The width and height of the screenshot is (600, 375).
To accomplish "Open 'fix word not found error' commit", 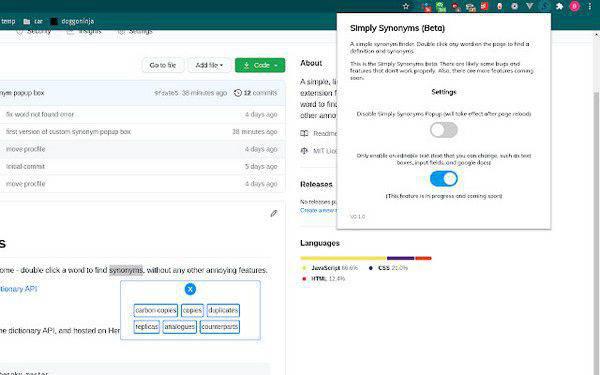I will [x=40, y=114].
